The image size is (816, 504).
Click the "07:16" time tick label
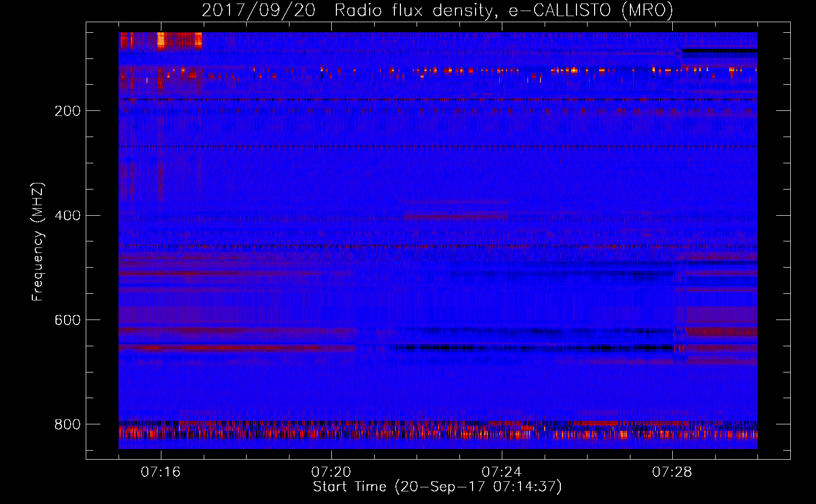tap(161, 472)
